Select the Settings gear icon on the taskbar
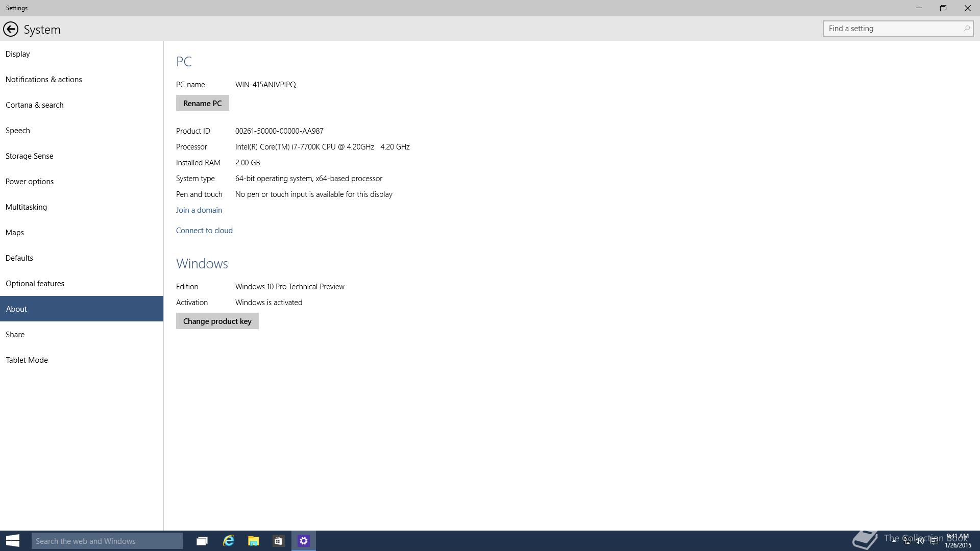Image resolution: width=980 pixels, height=551 pixels. (304, 541)
